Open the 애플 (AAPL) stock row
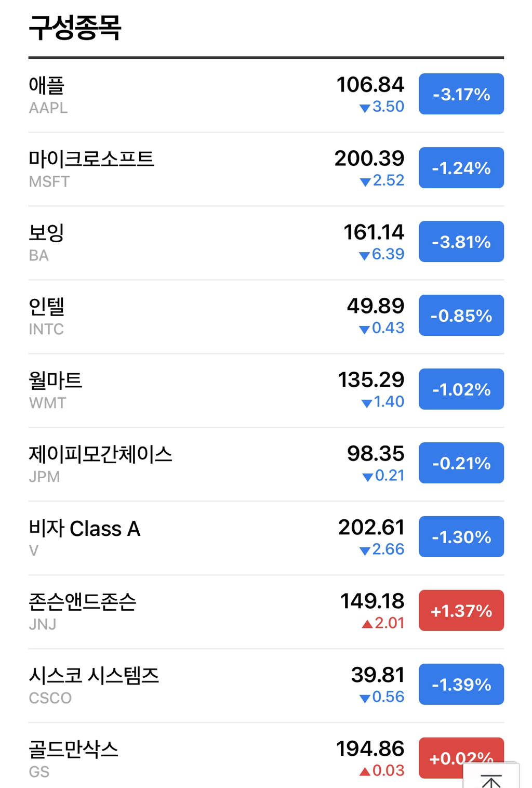The image size is (532, 788). (x=47, y=86)
